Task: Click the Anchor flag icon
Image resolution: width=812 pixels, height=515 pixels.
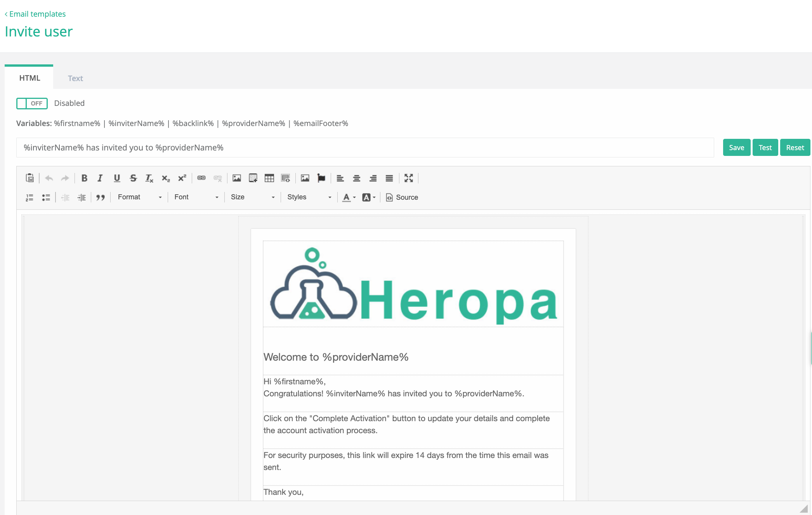Action: (321, 178)
